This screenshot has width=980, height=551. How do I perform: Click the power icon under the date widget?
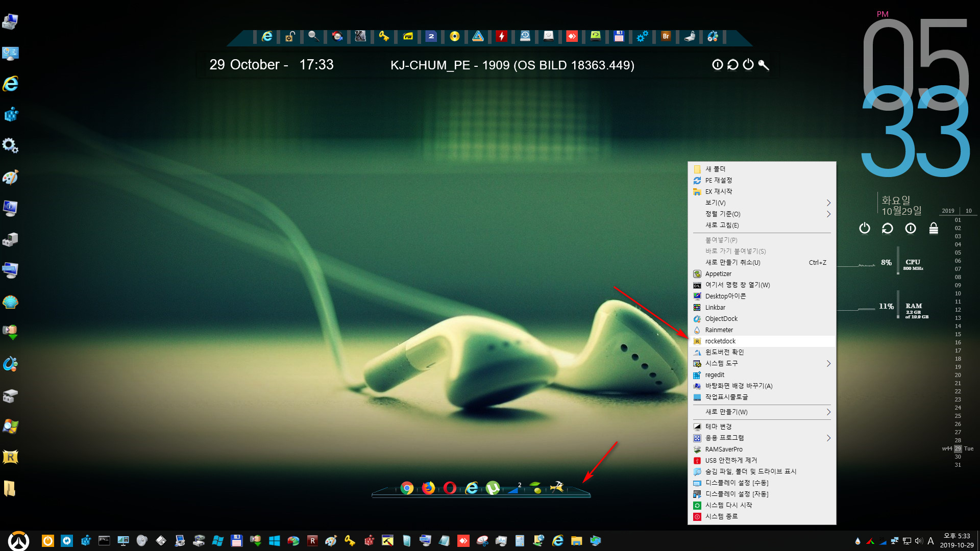click(864, 228)
